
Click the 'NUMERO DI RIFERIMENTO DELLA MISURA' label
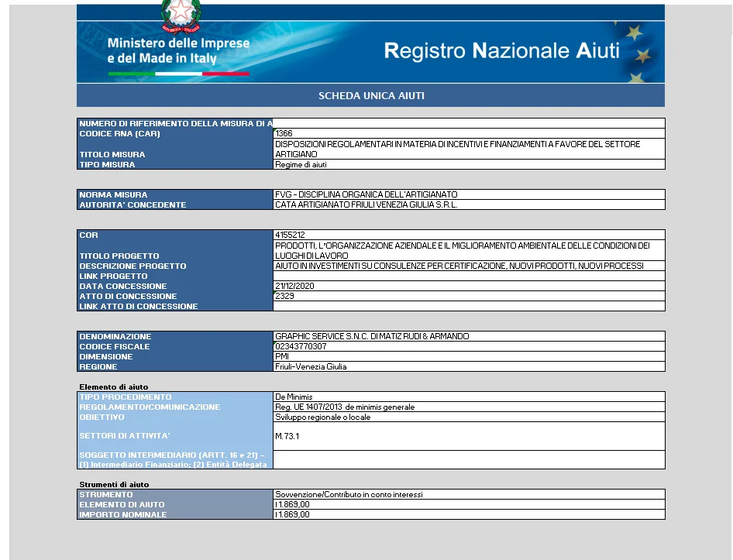[176, 123]
